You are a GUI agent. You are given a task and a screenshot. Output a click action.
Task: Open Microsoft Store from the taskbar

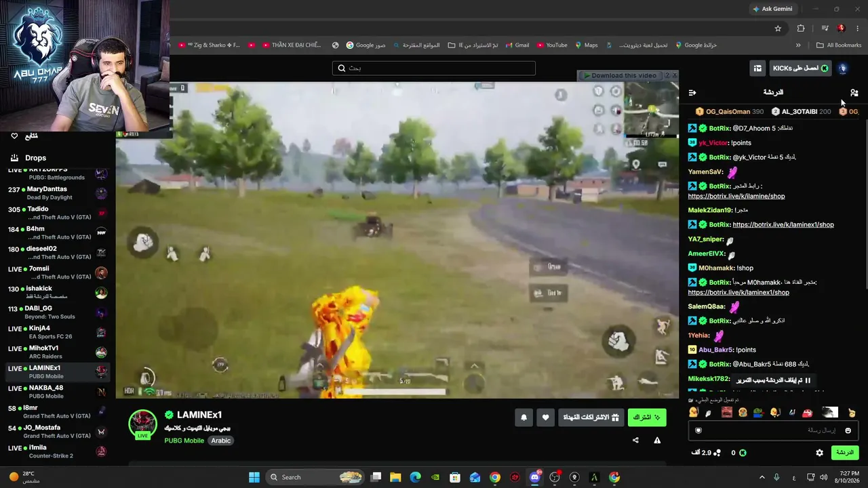pos(455,477)
